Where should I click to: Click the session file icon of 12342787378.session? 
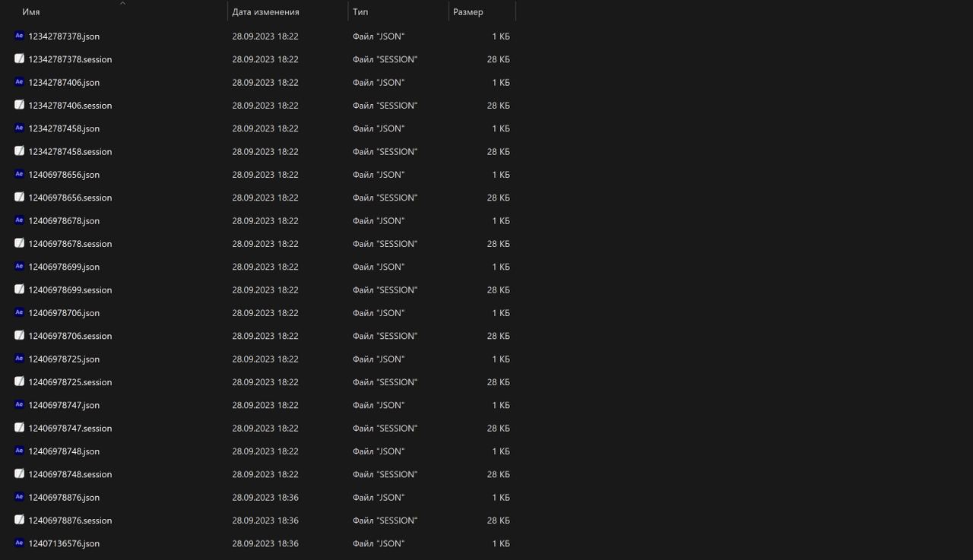coord(18,59)
